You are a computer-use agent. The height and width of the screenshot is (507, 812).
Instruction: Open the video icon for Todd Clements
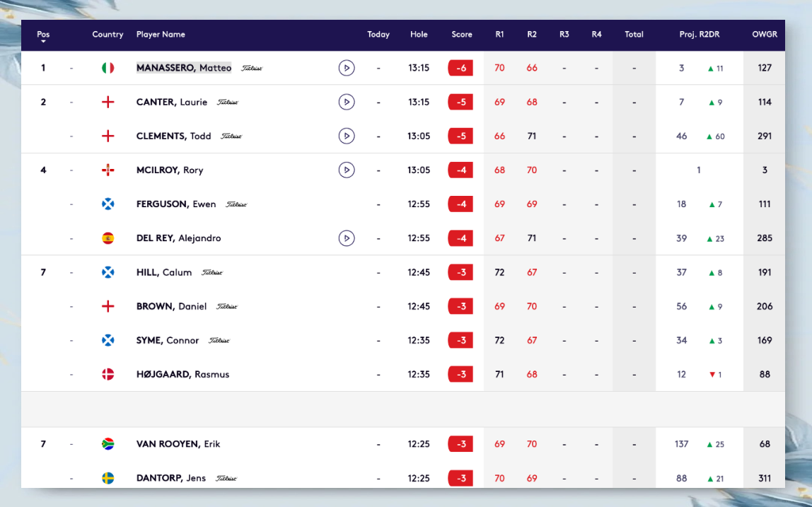tap(346, 136)
